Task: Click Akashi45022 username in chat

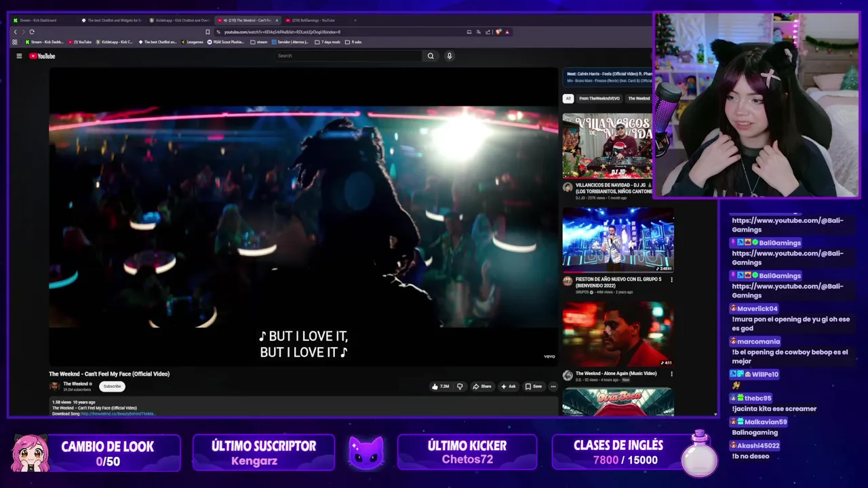Action: pos(758,445)
